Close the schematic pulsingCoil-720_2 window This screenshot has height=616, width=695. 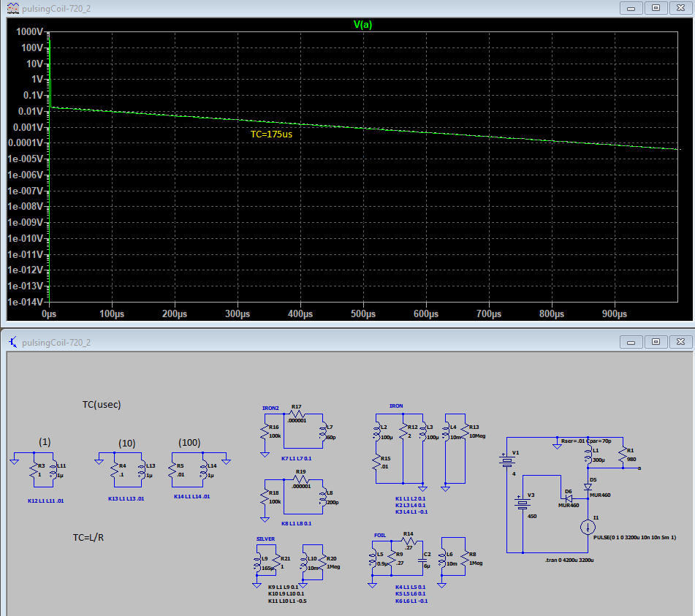[680, 341]
